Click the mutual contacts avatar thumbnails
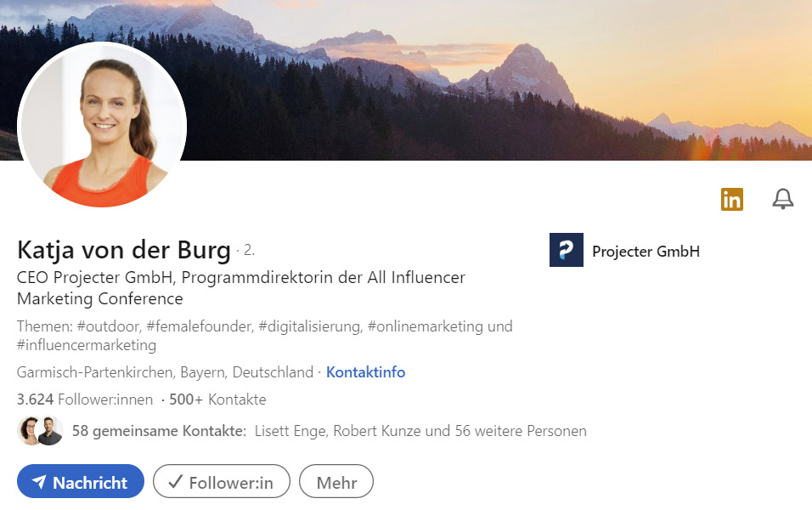This screenshot has height=510, width=812. click(x=41, y=431)
